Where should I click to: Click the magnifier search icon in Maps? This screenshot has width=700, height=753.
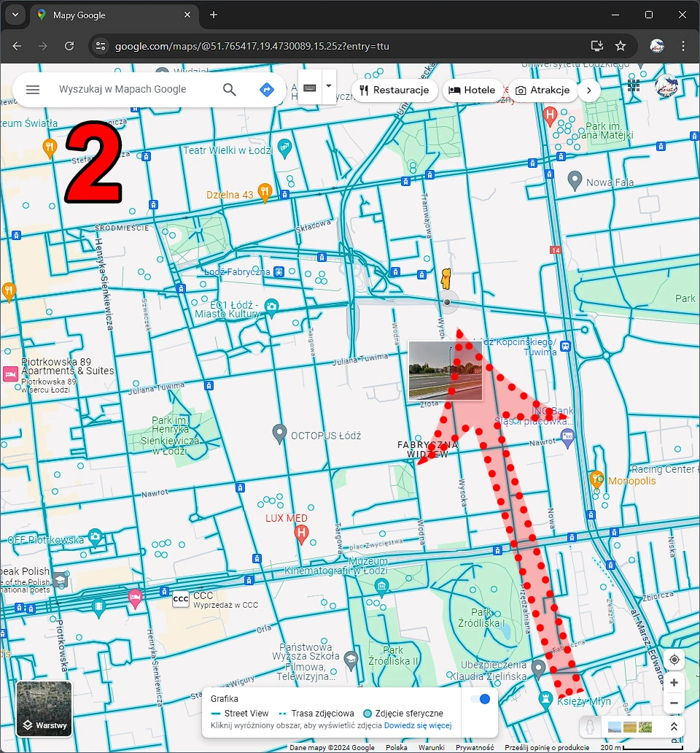[230, 89]
